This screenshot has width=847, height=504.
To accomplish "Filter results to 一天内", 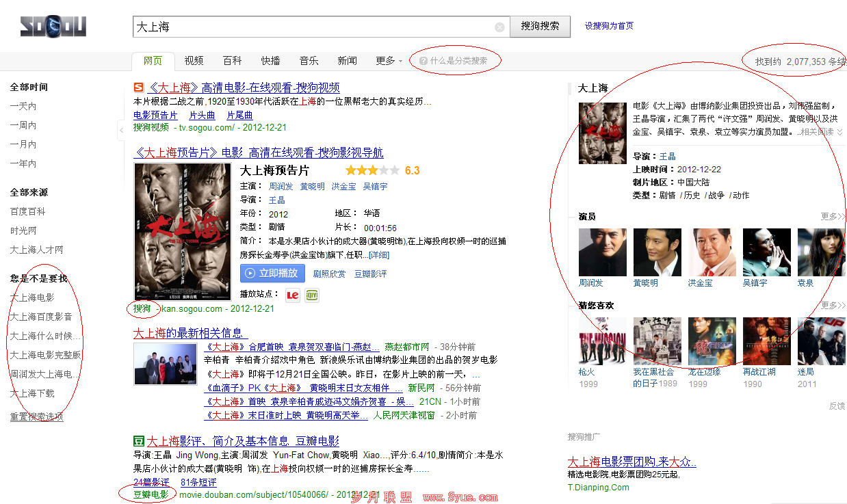I will point(23,107).
